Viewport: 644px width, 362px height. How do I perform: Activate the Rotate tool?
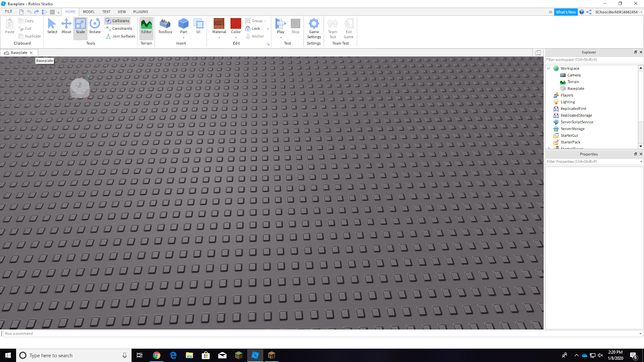(x=95, y=26)
